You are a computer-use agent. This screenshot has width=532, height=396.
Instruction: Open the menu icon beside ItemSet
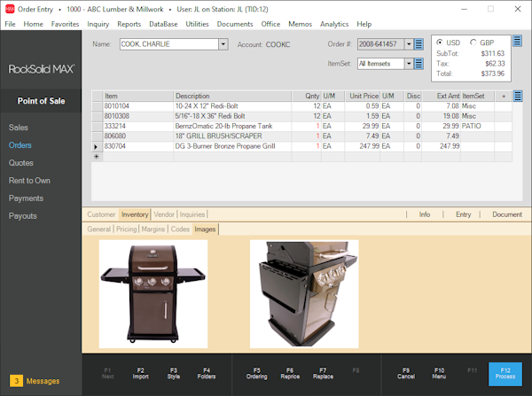[419, 64]
